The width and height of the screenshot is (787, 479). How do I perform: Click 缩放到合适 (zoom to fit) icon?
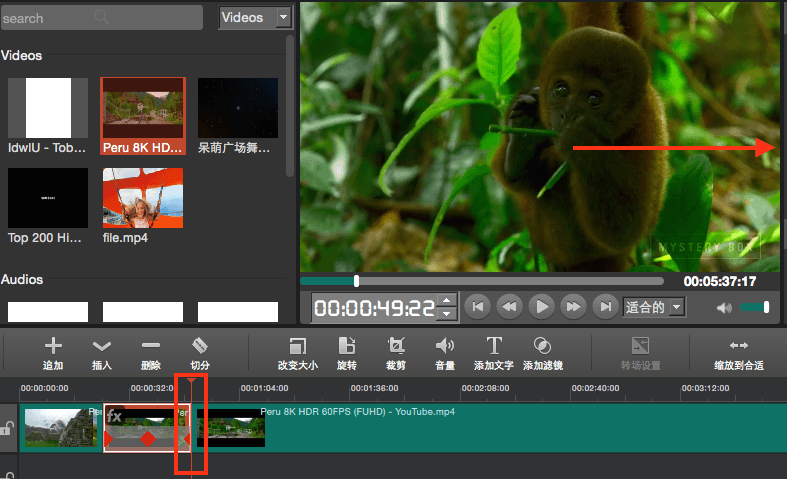click(x=739, y=345)
